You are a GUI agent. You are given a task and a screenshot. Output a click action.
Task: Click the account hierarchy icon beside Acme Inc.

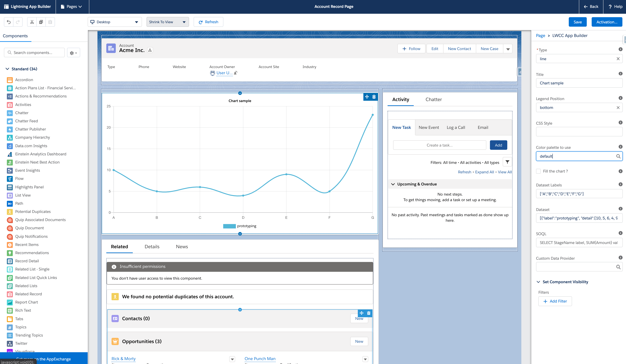150,50
